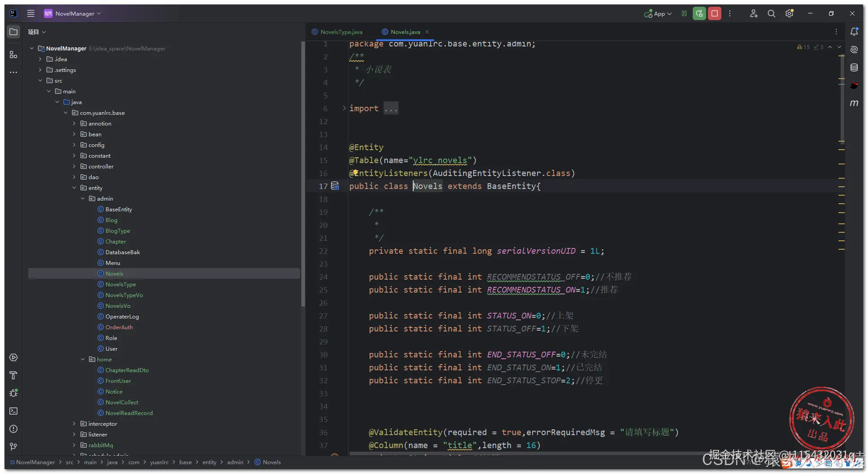This screenshot has width=868, height=474.
Task: Open the Chapter class
Action: (x=116, y=241)
